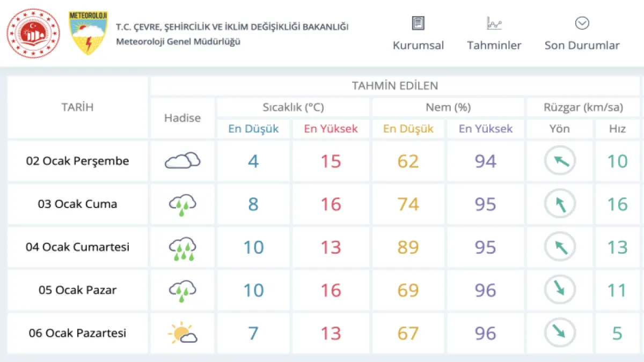Click heavy rain icon for 04 Ocak Cumartesi
Screen dimensions: 644x362
coord(182,248)
